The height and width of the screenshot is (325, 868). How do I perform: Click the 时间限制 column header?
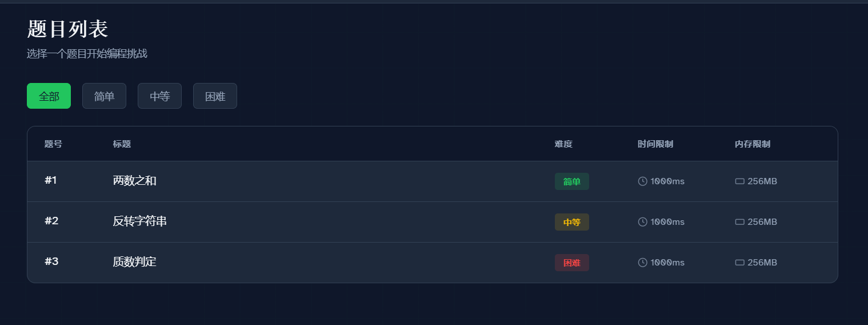(655, 144)
